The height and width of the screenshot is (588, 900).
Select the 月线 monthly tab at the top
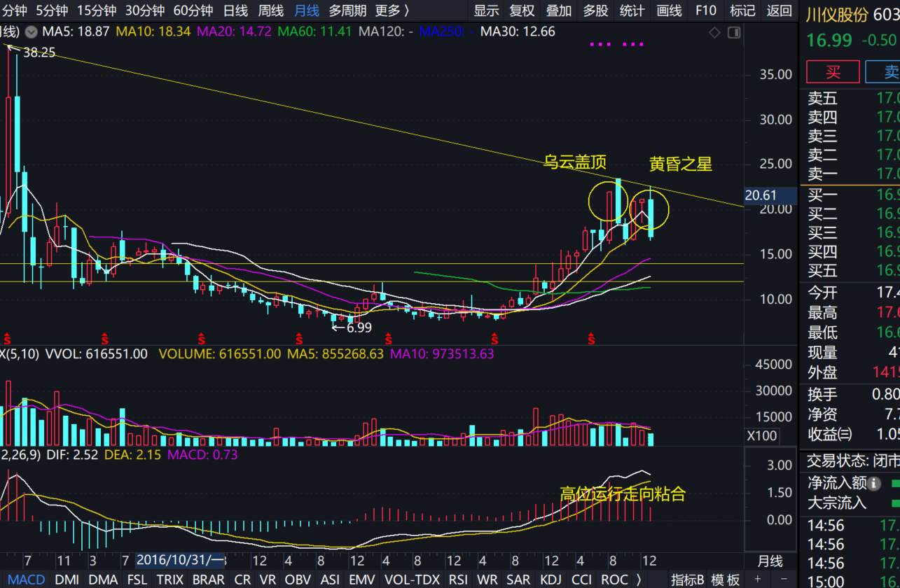click(307, 10)
